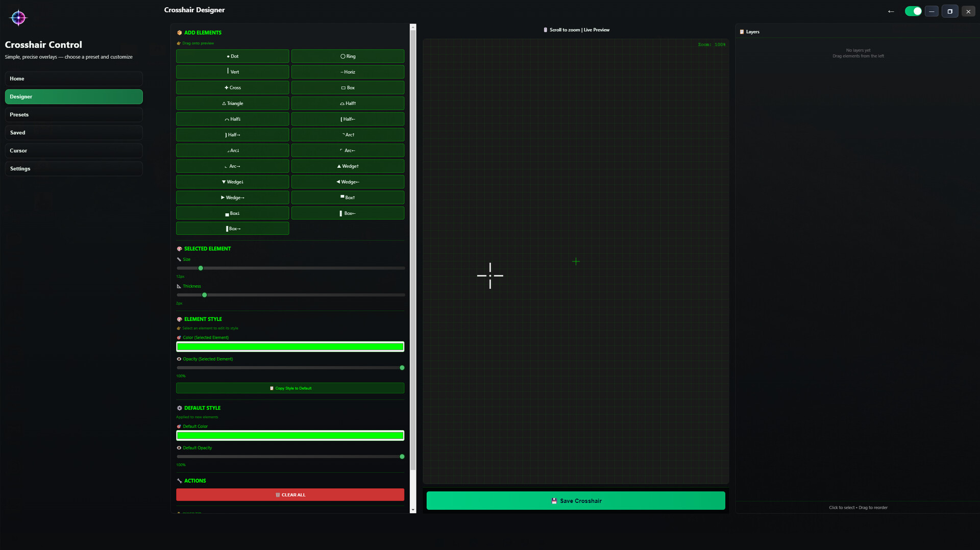Go to the Settings page
Screen dimensions: 980x550
(73, 169)
